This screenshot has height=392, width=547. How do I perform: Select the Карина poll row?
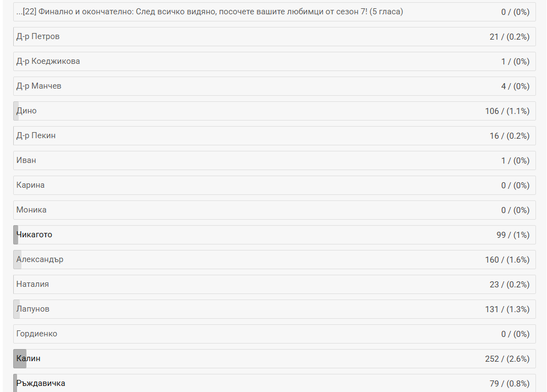[30, 185]
